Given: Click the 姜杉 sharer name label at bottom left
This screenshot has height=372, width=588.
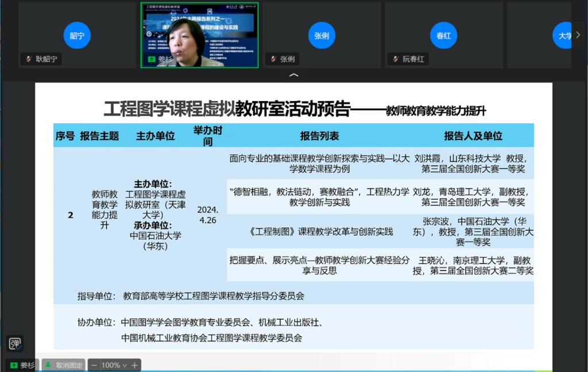Looking at the screenshot, I should coord(28,365).
